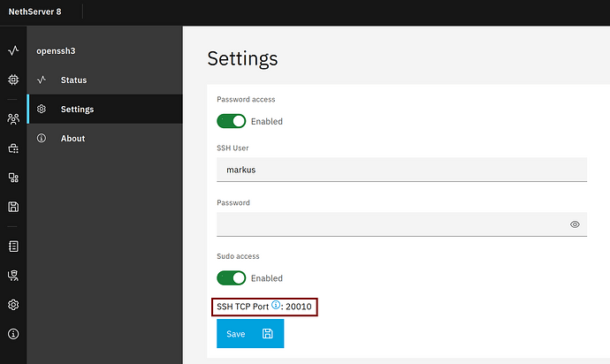Click the nodes chip icon in sidebar
The width and height of the screenshot is (610, 364).
(13, 80)
